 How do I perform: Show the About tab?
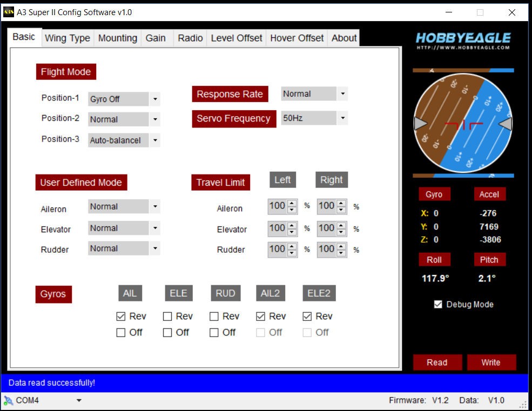tap(344, 38)
